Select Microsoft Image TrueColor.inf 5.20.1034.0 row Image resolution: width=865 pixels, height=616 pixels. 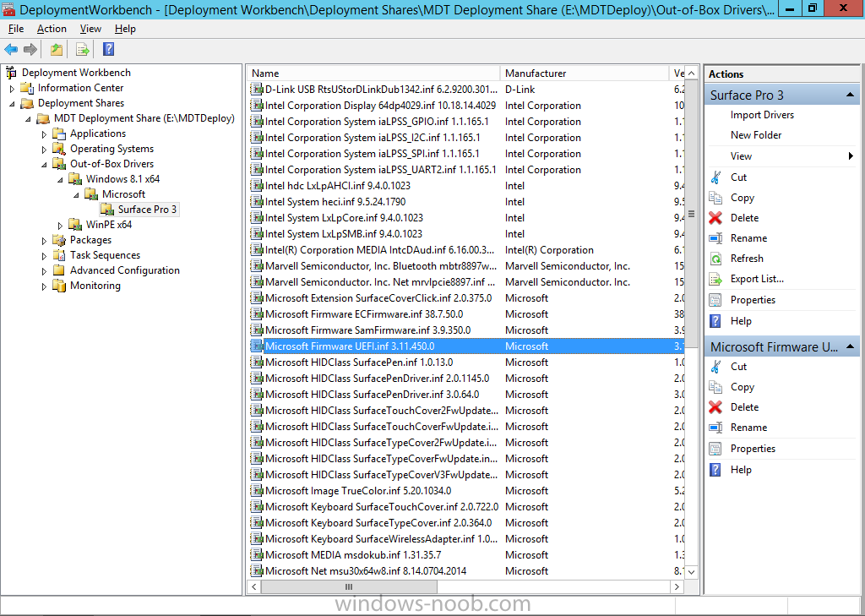(466, 491)
